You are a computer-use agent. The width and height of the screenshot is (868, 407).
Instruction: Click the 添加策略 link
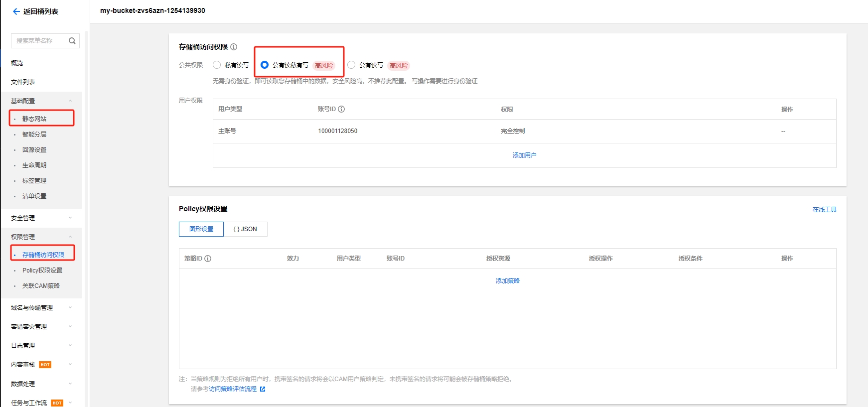click(508, 281)
